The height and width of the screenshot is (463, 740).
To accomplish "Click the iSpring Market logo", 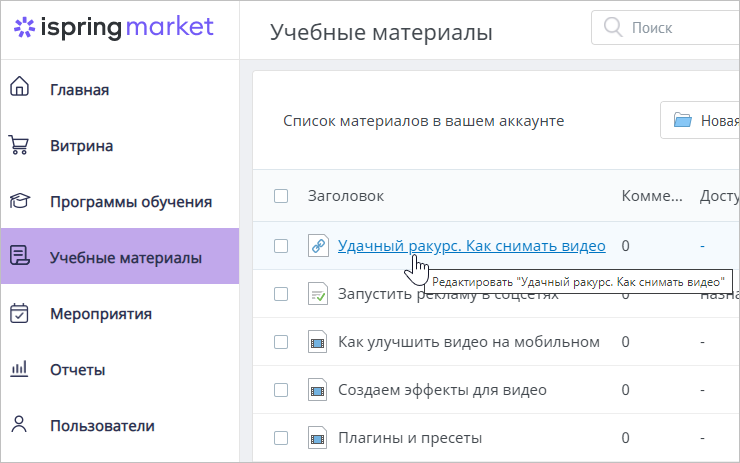I will coord(114,27).
